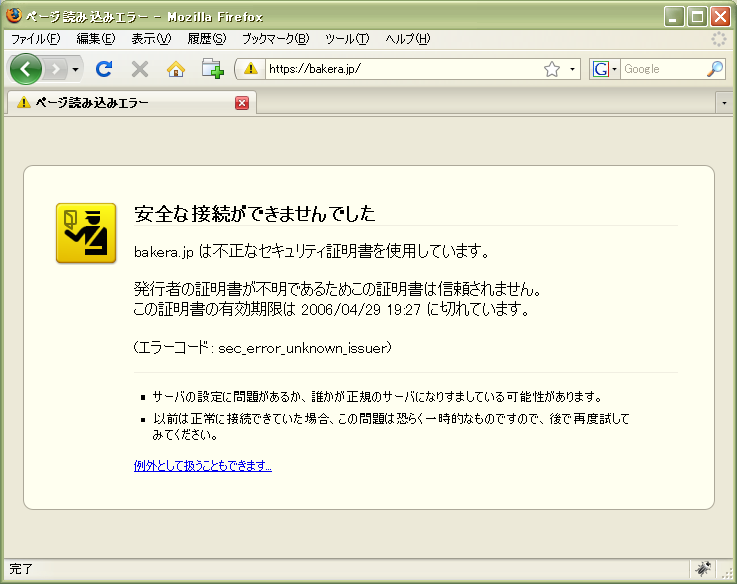The height and width of the screenshot is (584, 737).
Task: Click the sec_error_unknown_issuer error code text
Action: (x=302, y=348)
